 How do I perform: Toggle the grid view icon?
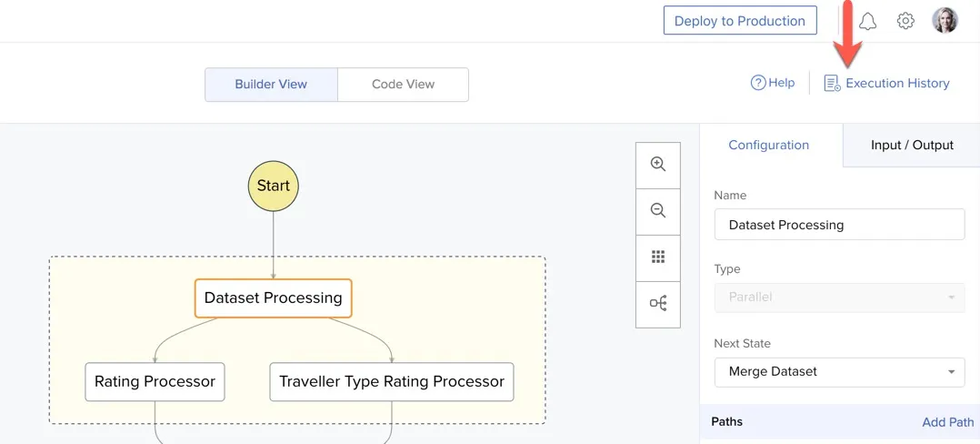click(658, 257)
